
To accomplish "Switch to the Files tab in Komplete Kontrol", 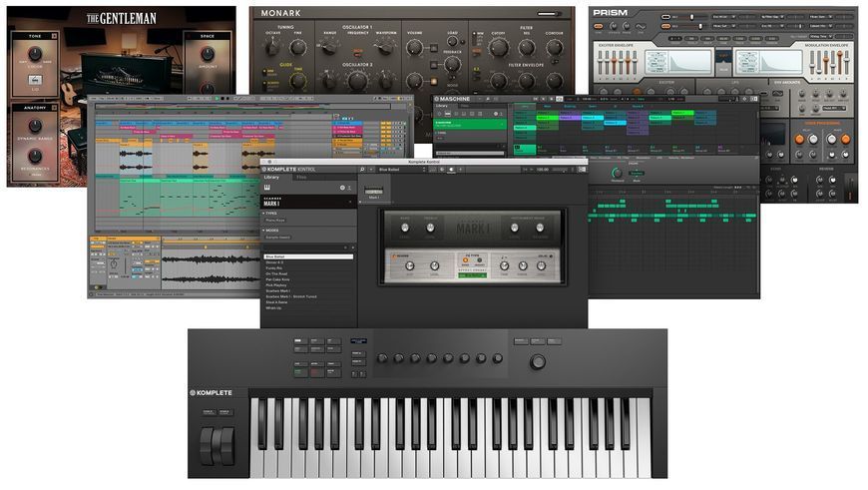I will coord(301,178).
